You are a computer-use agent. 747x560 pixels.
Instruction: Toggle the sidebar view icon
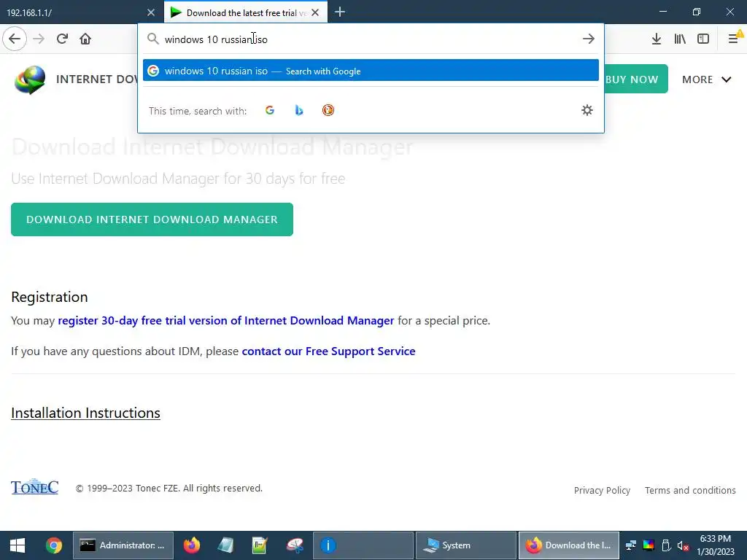tap(703, 39)
